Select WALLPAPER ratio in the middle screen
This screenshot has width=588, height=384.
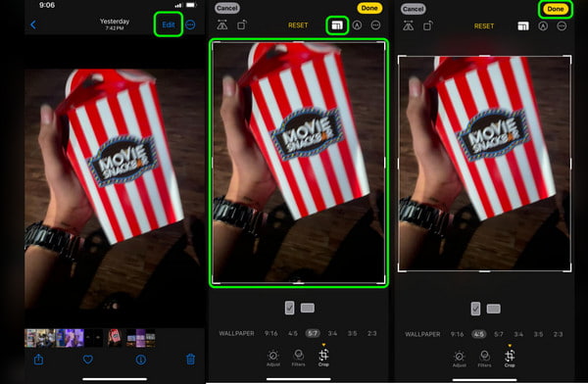click(x=236, y=333)
